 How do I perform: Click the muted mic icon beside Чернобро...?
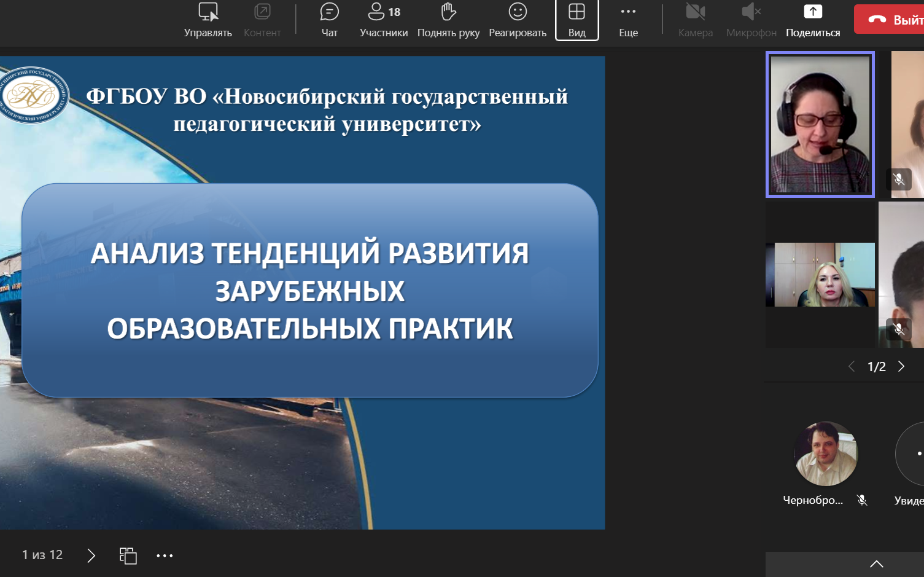pyautogui.click(x=862, y=500)
